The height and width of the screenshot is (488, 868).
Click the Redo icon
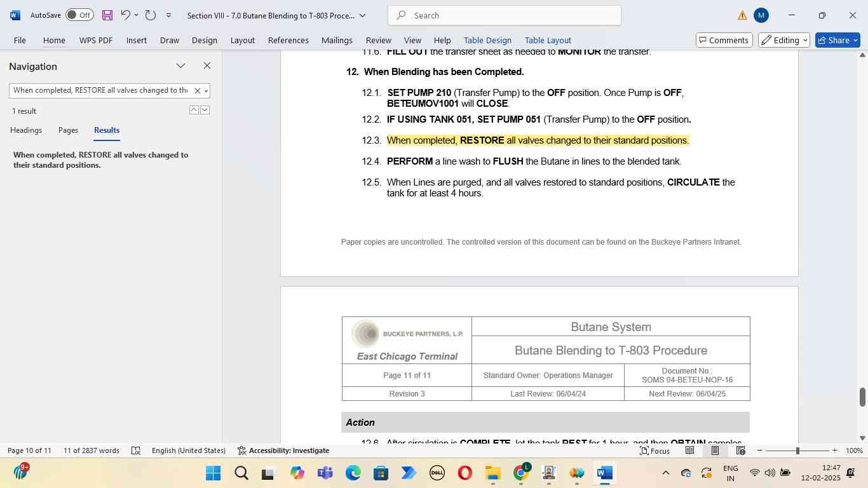coord(151,15)
